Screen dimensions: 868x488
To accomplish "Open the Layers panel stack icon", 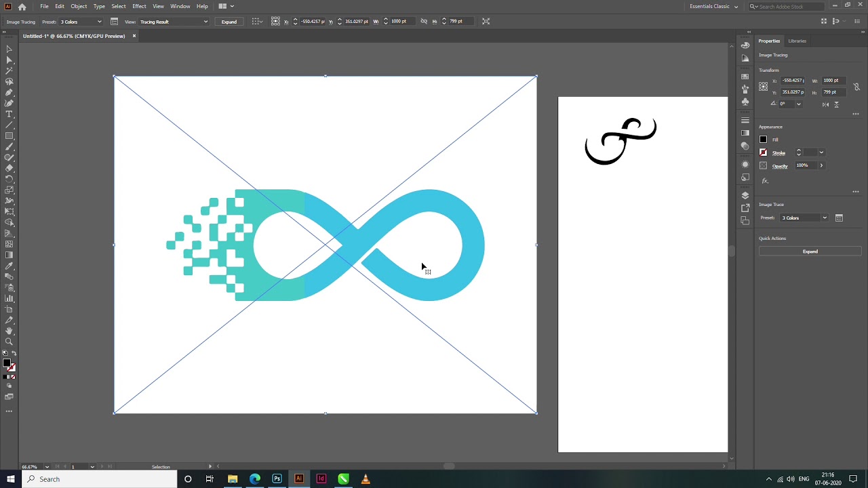I will coord(745,196).
